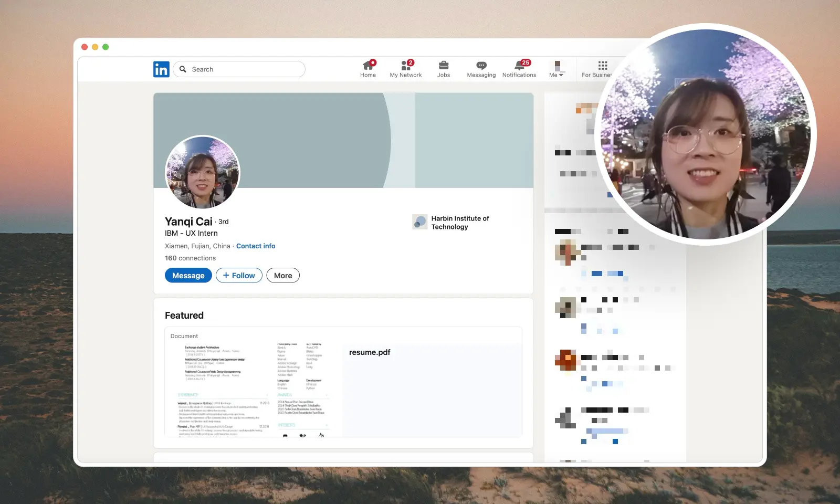Switch to the My Network tab
Viewport: 840px width, 504px height.
coord(405,66)
